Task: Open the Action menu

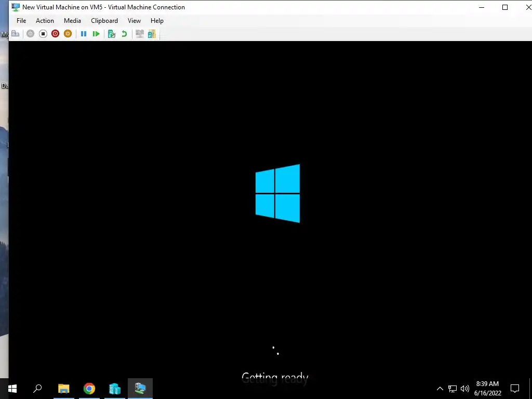Action: (45, 21)
